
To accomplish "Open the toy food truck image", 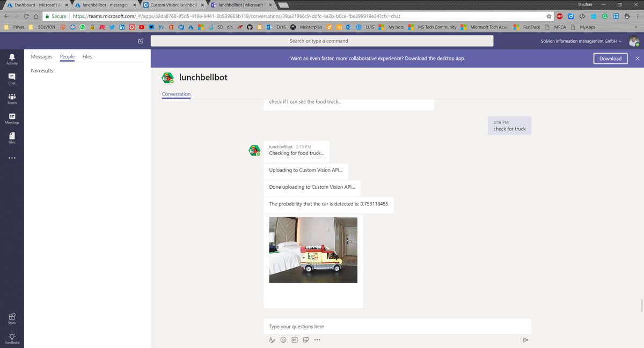I will 313,250.
